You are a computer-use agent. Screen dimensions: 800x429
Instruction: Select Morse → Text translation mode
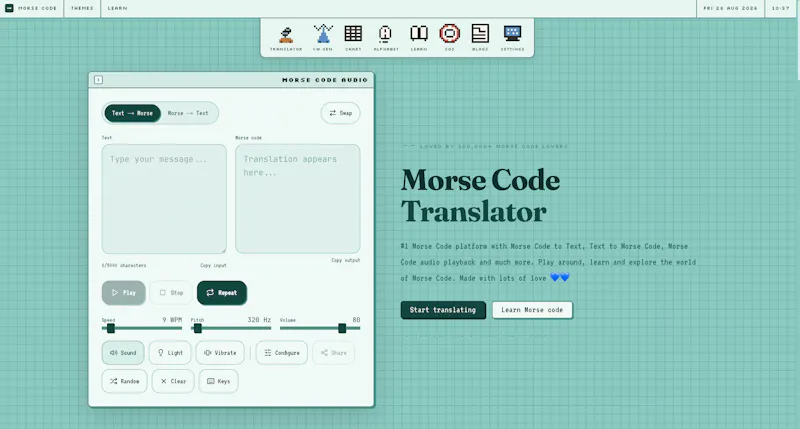point(188,113)
